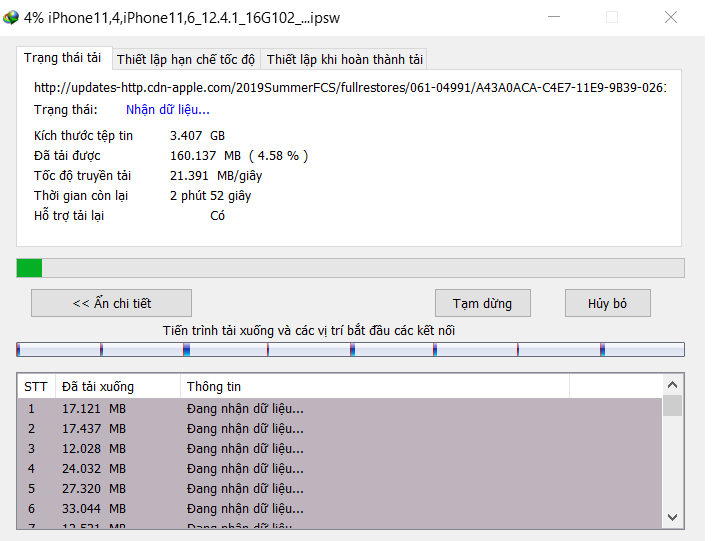
Task: Click the Thông tin column header
Action: 375,387
